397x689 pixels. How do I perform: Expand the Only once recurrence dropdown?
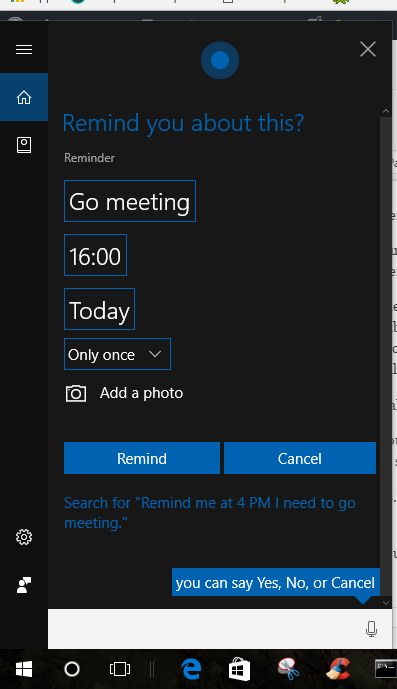pyautogui.click(x=117, y=354)
